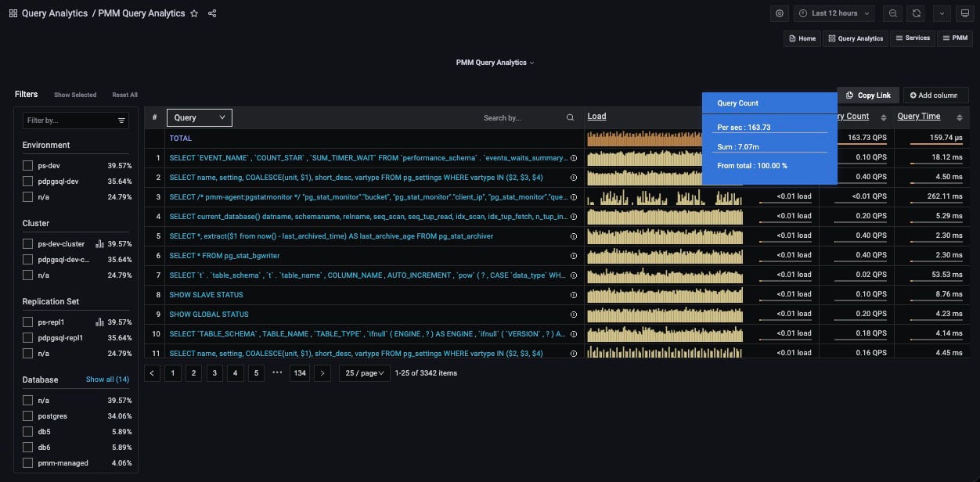The height and width of the screenshot is (482, 980).
Task: Click Show all (14) databases link
Action: 107,379
